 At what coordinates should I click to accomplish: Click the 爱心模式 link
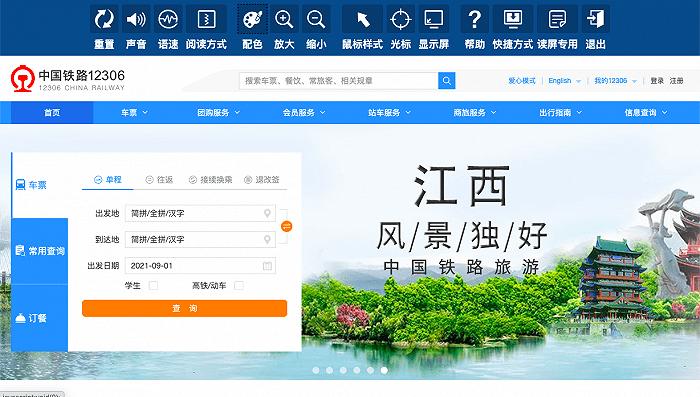pos(521,81)
